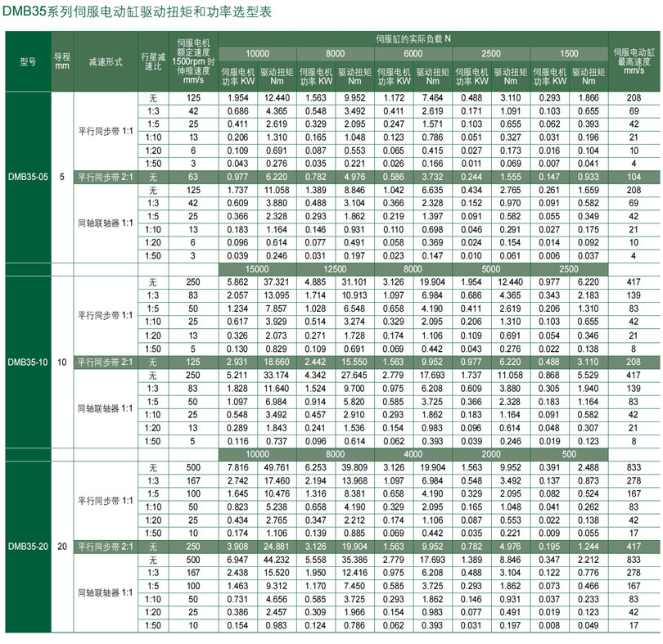Click the DMB35-10 model cell
The width and height of the screenshot is (663, 644).
[x=27, y=361]
